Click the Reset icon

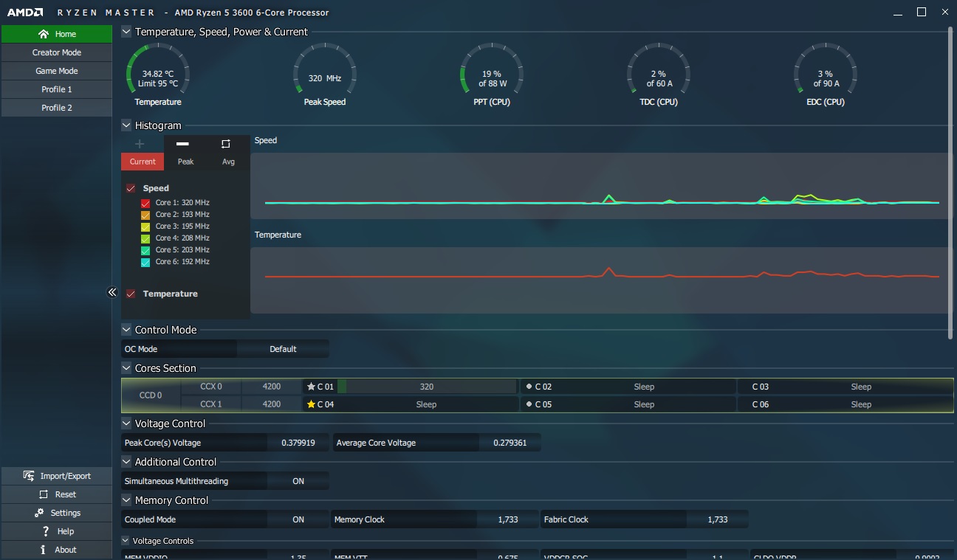click(x=44, y=494)
